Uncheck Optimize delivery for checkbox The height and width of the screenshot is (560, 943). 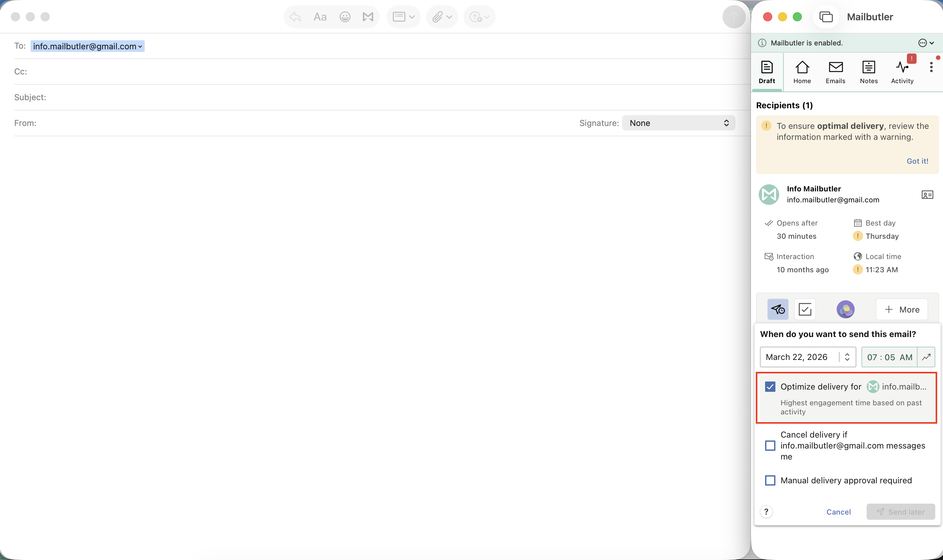tap(770, 386)
